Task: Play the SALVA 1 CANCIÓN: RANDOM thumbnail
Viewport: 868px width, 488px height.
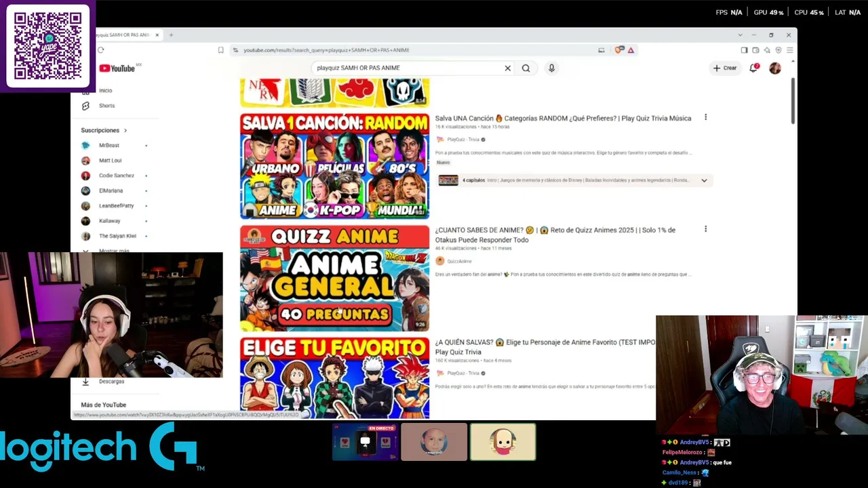Action: click(x=334, y=166)
